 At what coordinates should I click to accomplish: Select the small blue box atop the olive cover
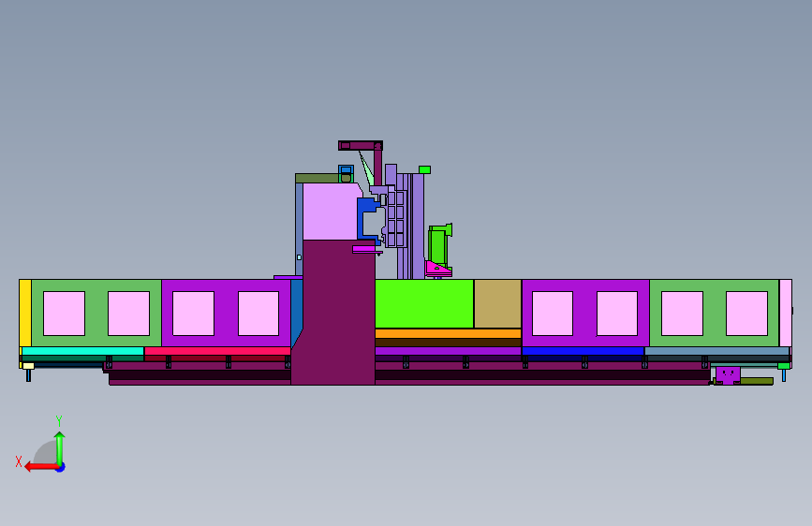346,169
